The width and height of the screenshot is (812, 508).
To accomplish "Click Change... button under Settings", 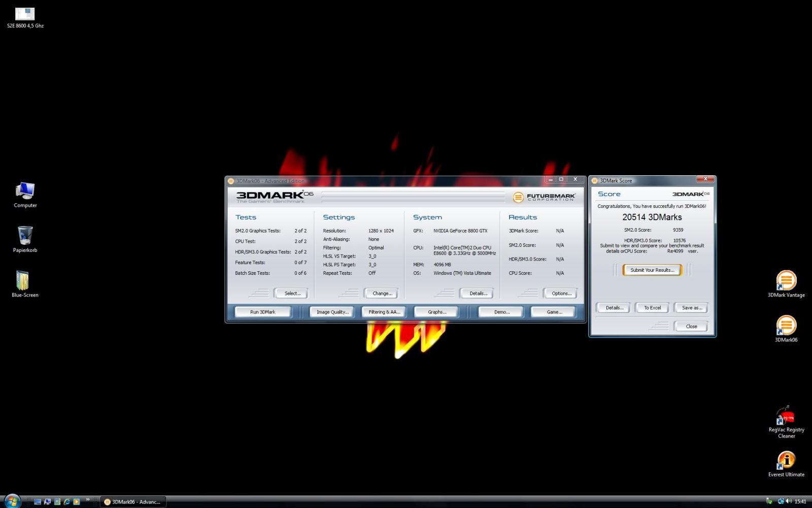I will coord(382,293).
